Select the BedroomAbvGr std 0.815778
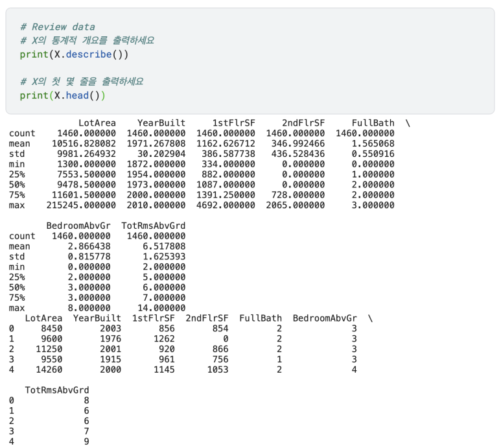This screenshot has width=501, height=448. pyautogui.click(x=89, y=256)
